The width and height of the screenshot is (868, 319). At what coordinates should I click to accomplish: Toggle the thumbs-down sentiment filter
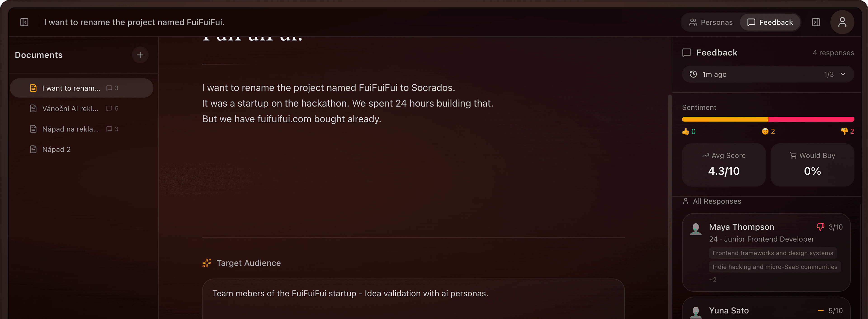tap(844, 131)
